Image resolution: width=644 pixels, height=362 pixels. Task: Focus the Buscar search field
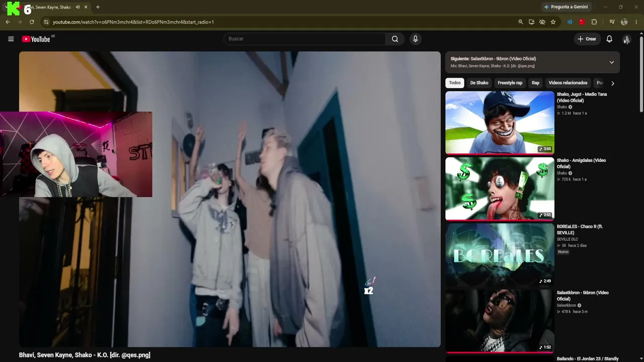tap(304, 39)
